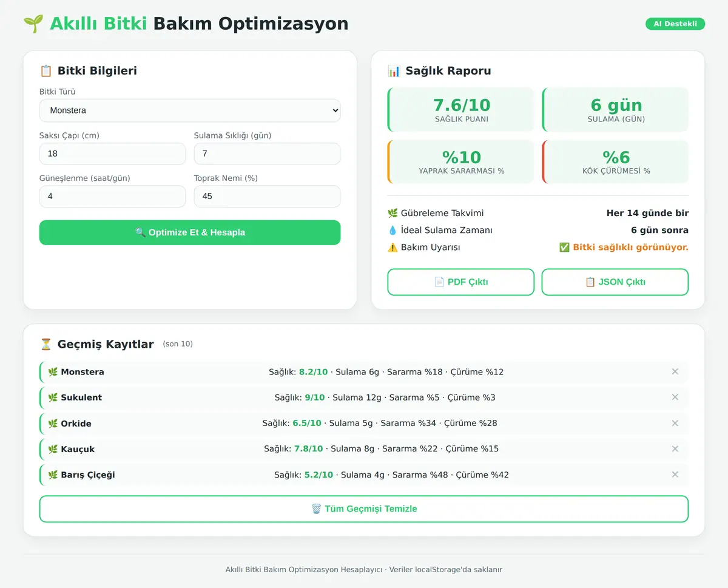Click the herb icon next to Gübreleme Takvimi
Screen dimensions: 728x588
(x=393, y=213)
